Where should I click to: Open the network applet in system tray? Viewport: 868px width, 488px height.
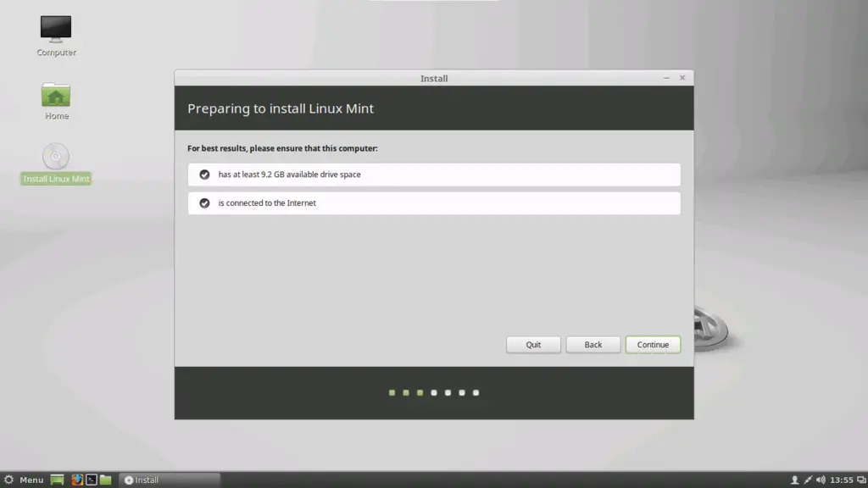click(x=808, y=480)
